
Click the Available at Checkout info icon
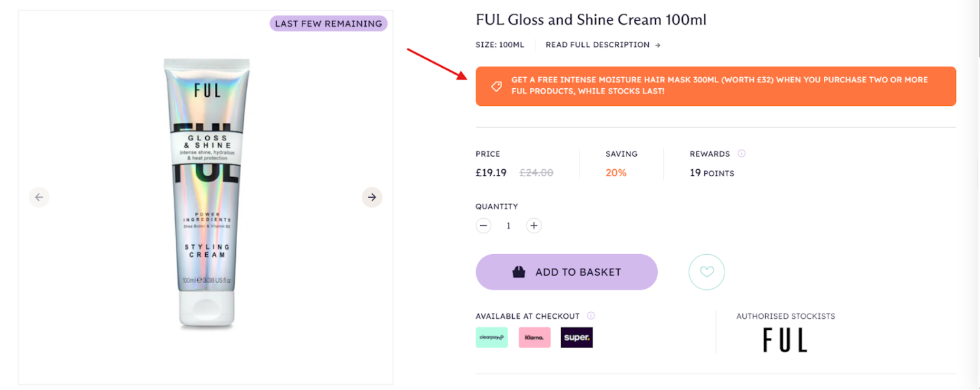click(591, 316)
